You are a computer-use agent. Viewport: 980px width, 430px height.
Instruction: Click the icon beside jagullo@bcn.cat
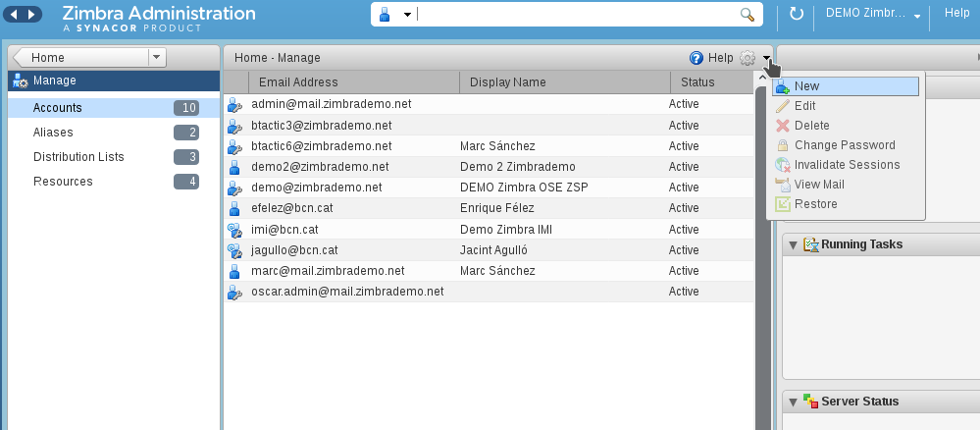(234, 250)
